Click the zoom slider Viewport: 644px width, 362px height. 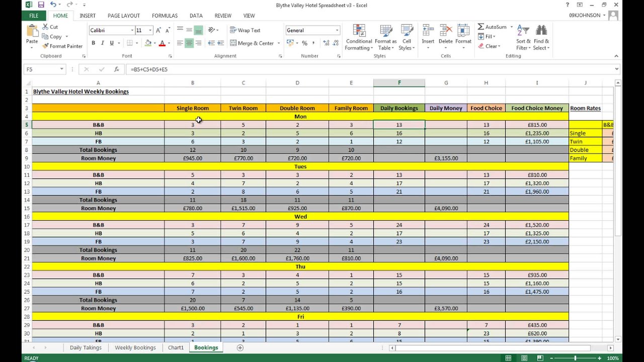[x=575, y=358]
